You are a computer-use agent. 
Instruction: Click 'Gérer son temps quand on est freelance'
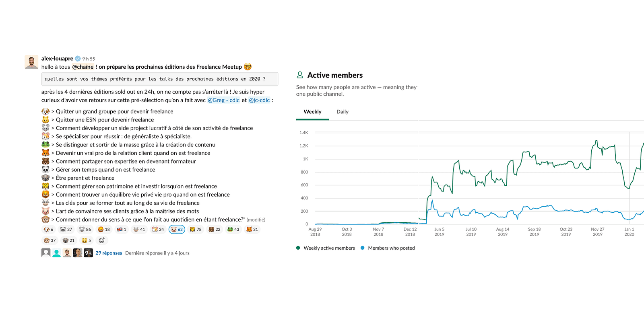click(105, 170)
